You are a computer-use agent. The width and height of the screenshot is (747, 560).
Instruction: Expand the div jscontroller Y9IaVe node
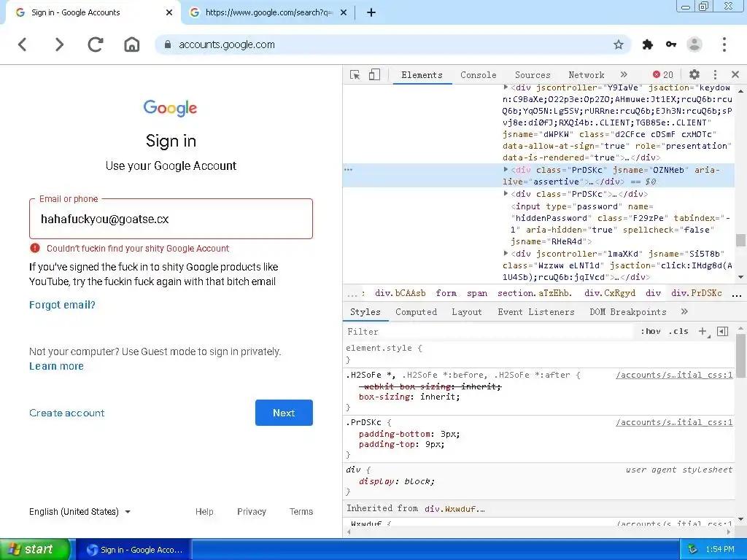[506, 87]
